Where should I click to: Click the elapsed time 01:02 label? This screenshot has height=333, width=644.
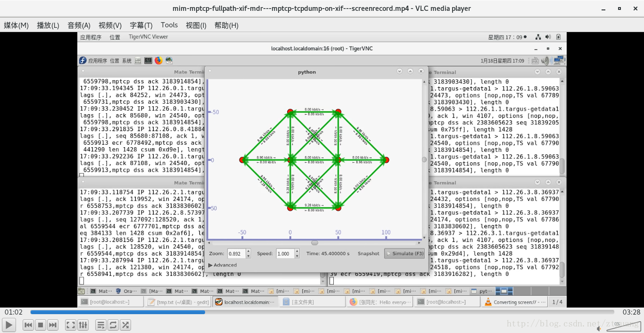point(14,312)
